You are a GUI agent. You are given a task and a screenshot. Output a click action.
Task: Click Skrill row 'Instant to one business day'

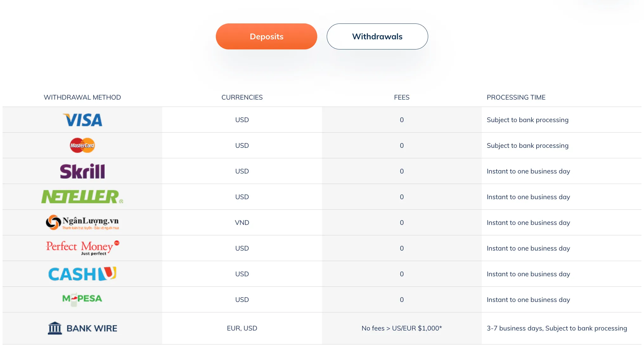[x=528, y=171]
